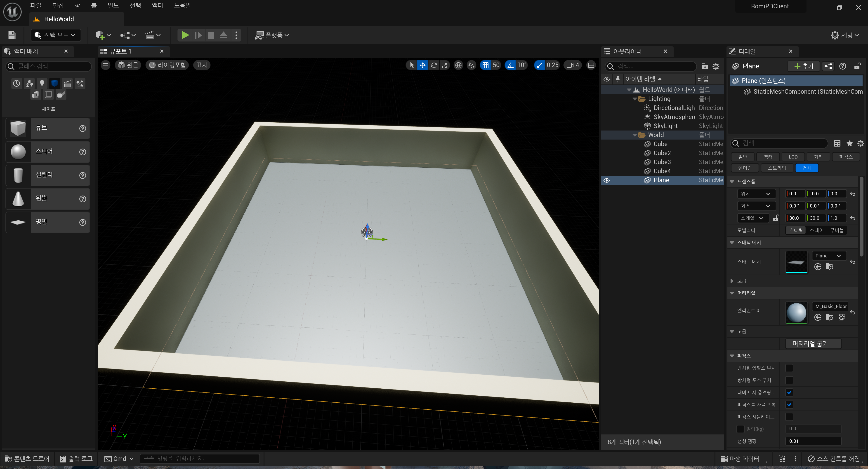Open the Build menu

click(x=113, y=5)
